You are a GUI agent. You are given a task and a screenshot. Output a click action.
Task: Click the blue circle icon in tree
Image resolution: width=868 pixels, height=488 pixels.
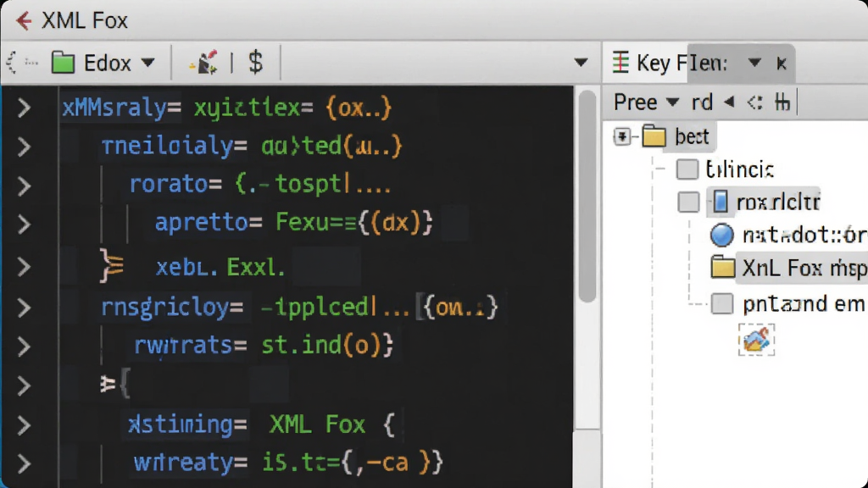pos(722,235)
